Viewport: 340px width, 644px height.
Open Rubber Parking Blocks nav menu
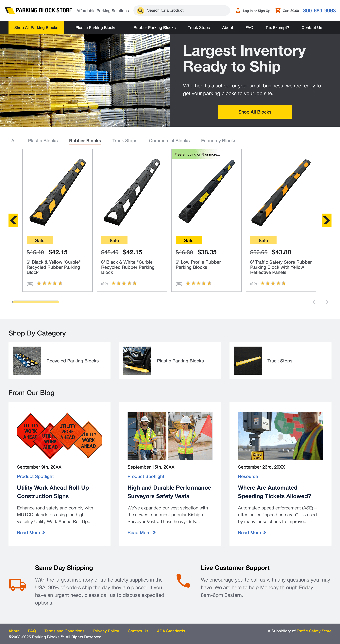(155, 28)
